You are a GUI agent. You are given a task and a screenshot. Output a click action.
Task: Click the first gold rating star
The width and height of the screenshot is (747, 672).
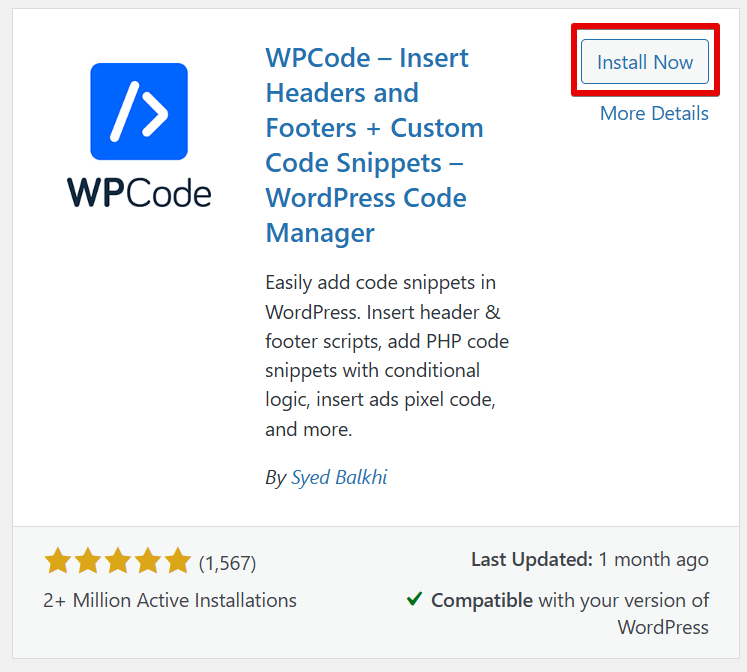58,561
